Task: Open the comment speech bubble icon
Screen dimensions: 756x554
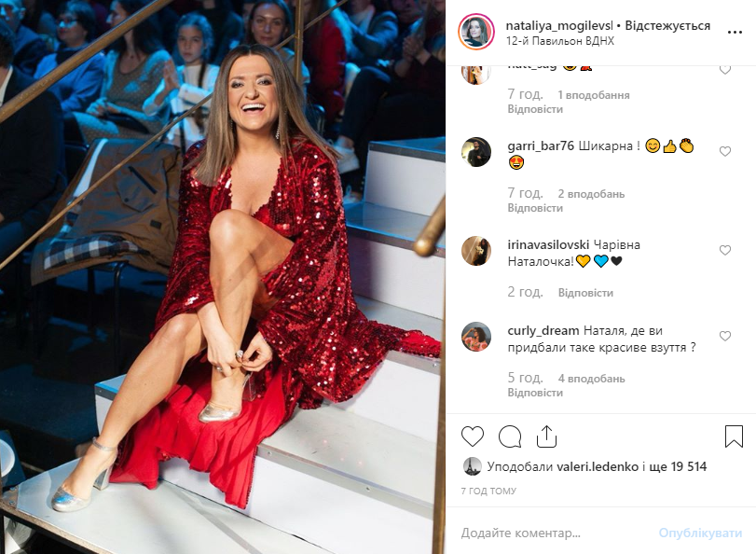Action: (x=510, y=436)
